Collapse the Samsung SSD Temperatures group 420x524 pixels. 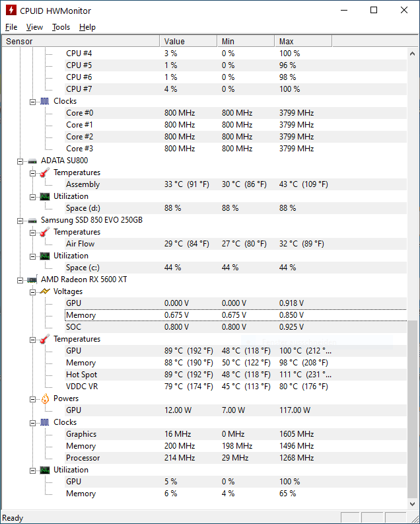[x=32, y=233]
